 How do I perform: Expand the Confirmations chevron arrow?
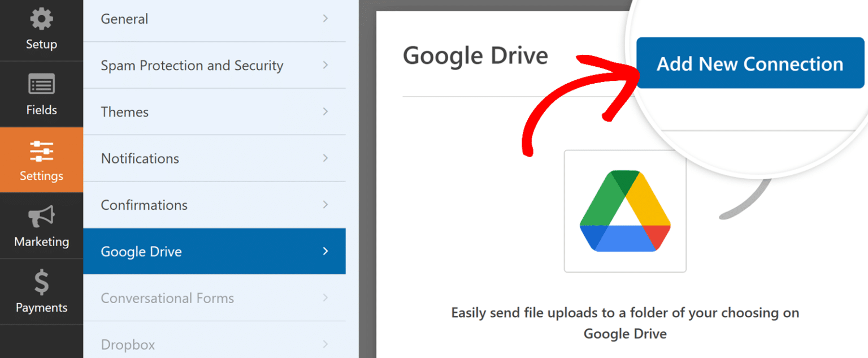coord(325,205)
